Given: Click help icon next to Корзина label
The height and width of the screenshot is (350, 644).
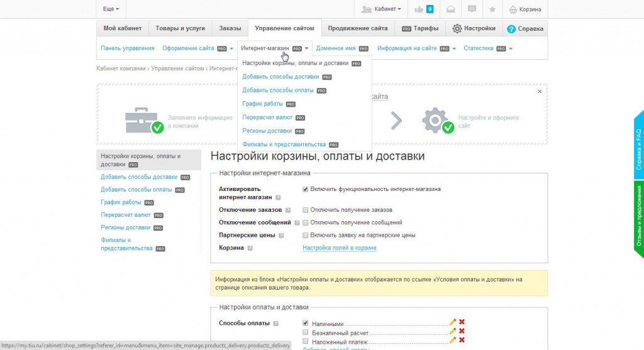Looking at the screenshot, I should pos(250,248).
